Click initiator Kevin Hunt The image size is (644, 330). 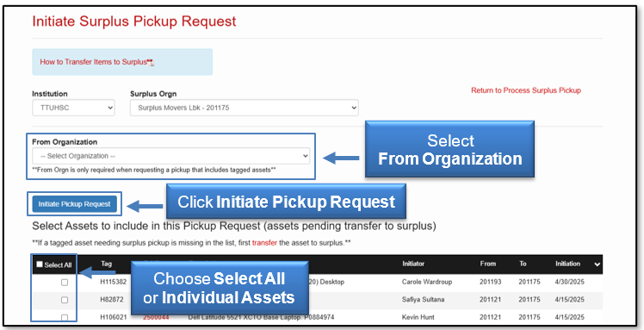(x=418, y=317)
